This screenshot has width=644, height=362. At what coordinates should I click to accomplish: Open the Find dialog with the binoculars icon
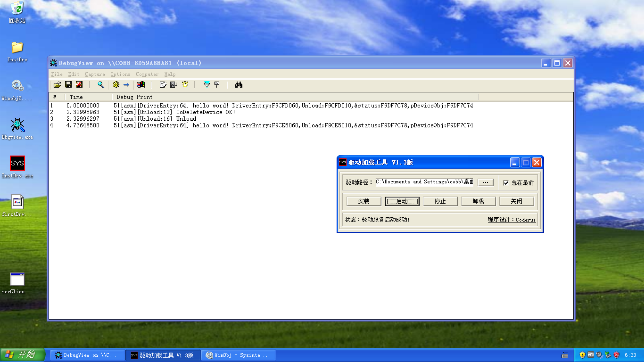[239, 85]
